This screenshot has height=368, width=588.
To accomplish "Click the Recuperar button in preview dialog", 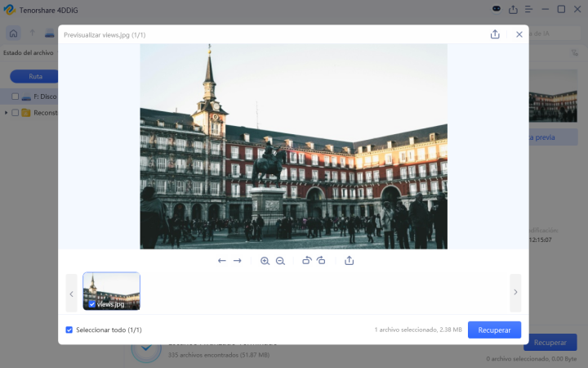I will pos(494,330).
